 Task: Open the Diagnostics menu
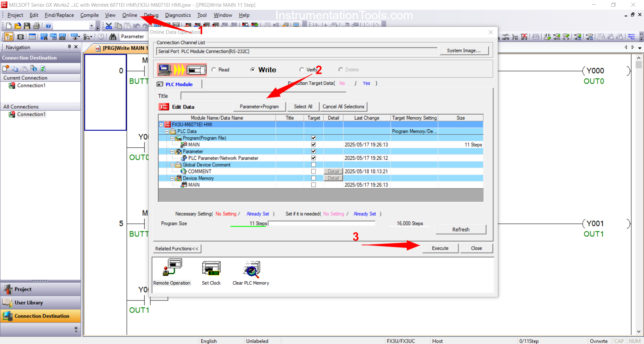178,15
